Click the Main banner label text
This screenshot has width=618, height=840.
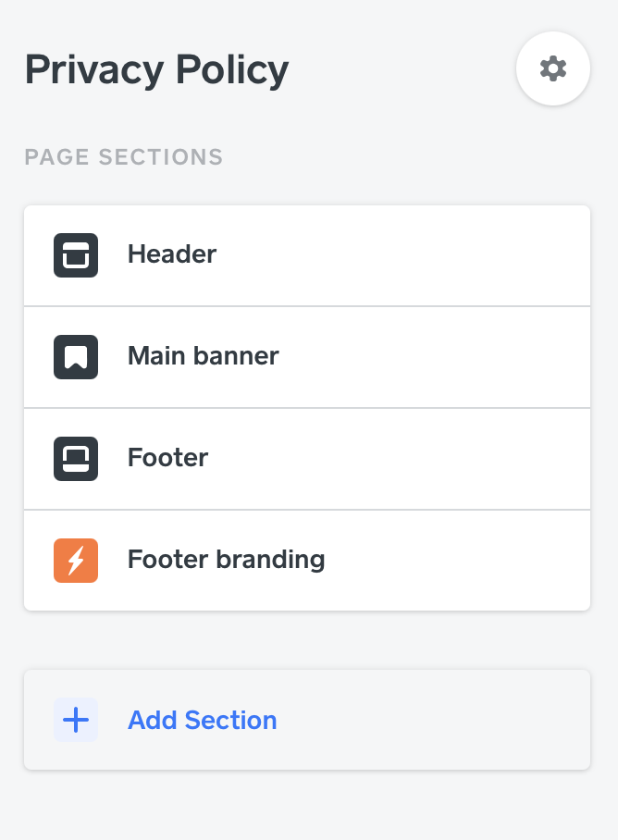coord(203,357)
